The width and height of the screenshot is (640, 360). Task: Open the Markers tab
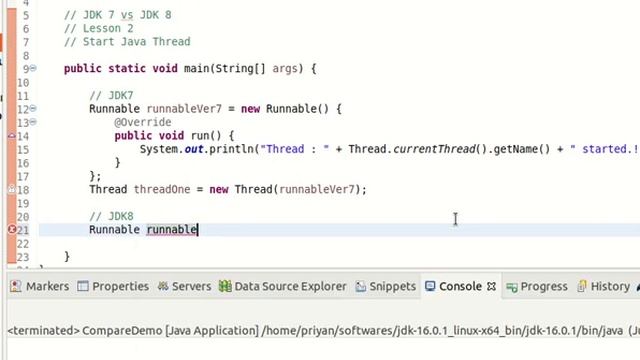40,287
